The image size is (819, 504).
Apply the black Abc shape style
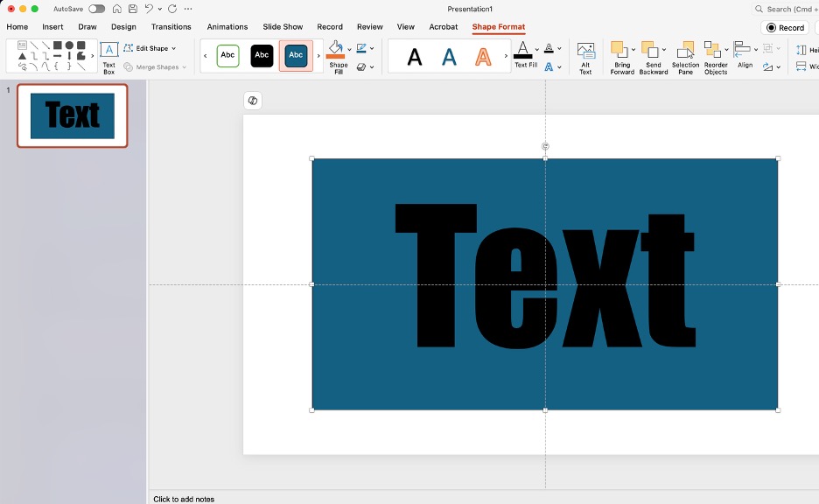pos(262,56)
